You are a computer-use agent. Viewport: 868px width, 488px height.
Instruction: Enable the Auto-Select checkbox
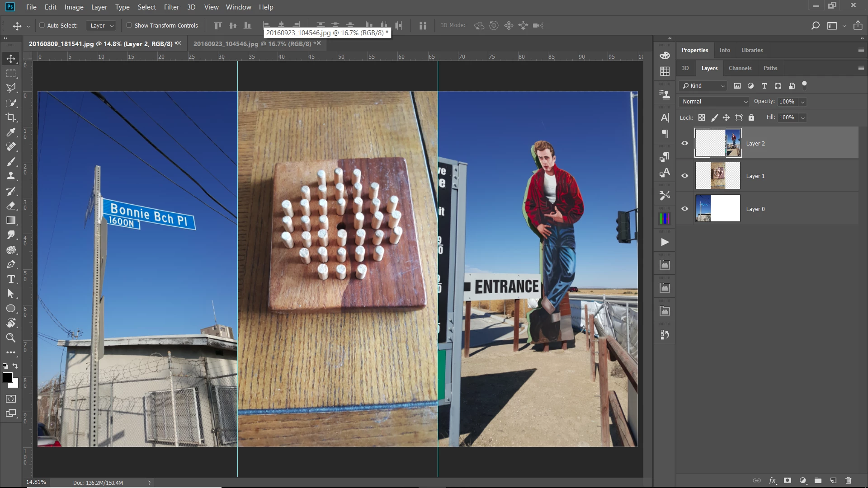(x=42, y=25)
